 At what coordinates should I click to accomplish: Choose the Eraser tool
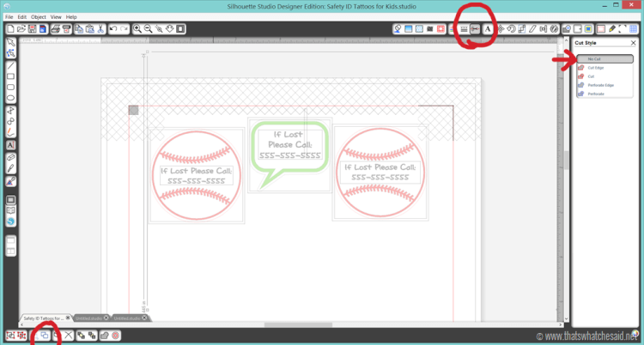[11, 158]
